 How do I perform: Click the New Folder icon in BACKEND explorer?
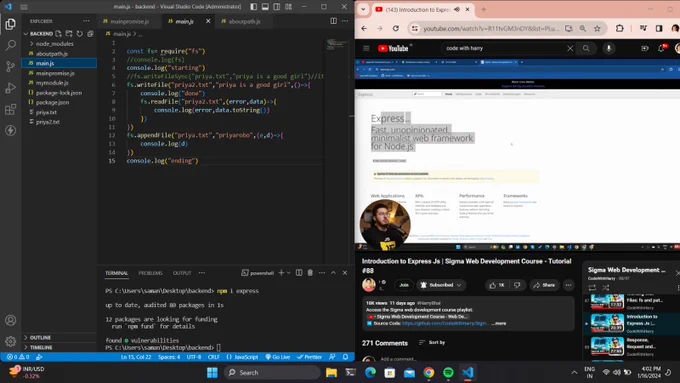pyautogui.click(x=69, y=33)
